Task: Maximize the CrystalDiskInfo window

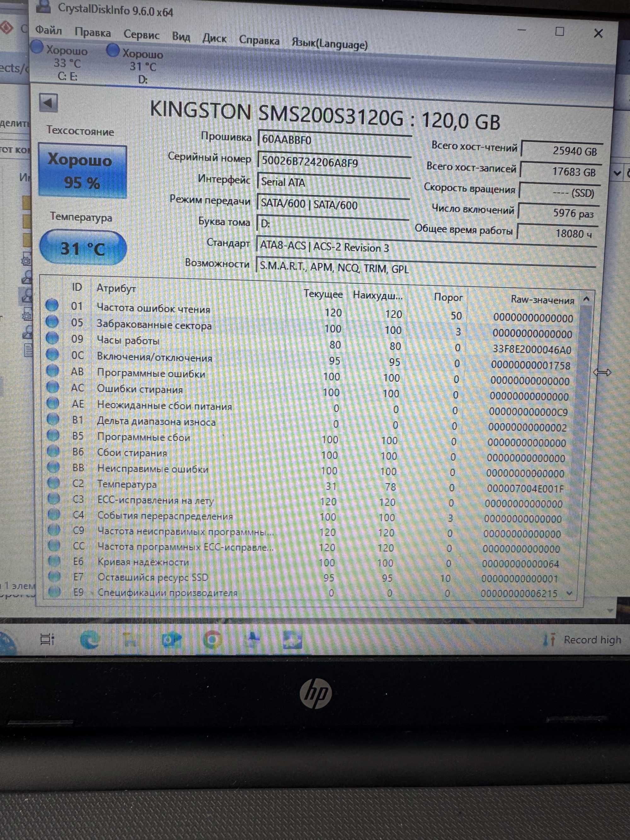Action: tap(559, 31)
